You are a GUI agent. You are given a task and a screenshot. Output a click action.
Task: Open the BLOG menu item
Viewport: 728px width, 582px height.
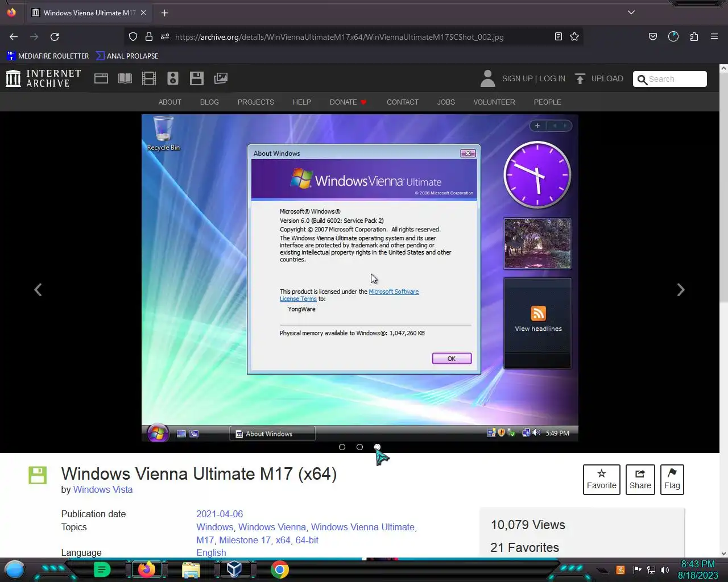click(209, 102)
